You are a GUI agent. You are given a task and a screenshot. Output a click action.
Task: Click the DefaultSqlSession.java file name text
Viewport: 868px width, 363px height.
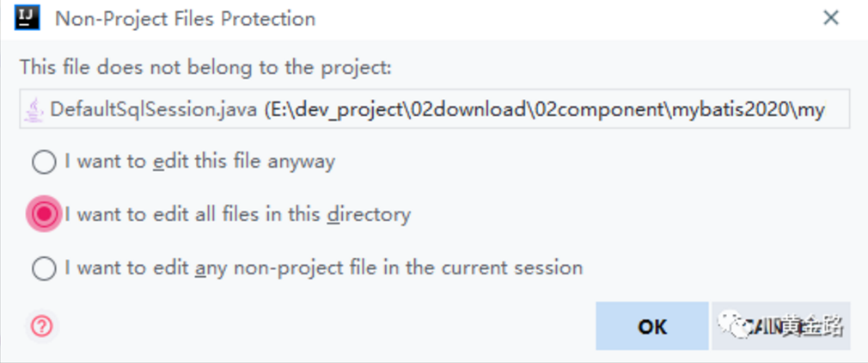pos(153,110)
